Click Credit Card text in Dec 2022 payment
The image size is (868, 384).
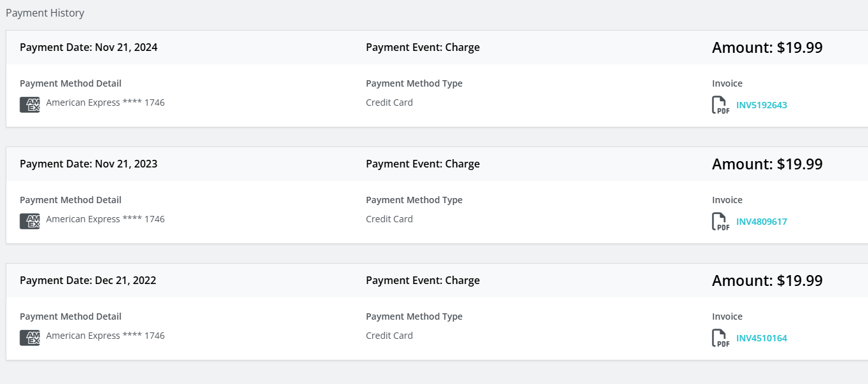pyautogui.click(x=389, y=336)
